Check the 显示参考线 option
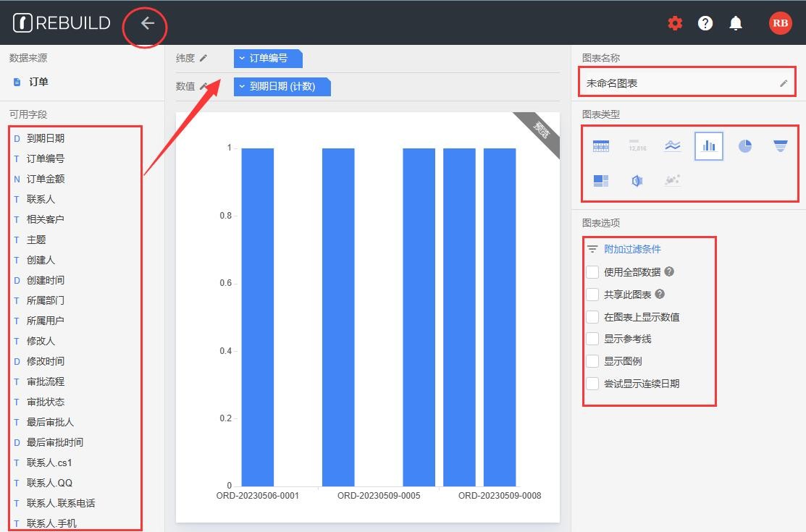Viewport: 806px width, 532px height. point(592,339)
